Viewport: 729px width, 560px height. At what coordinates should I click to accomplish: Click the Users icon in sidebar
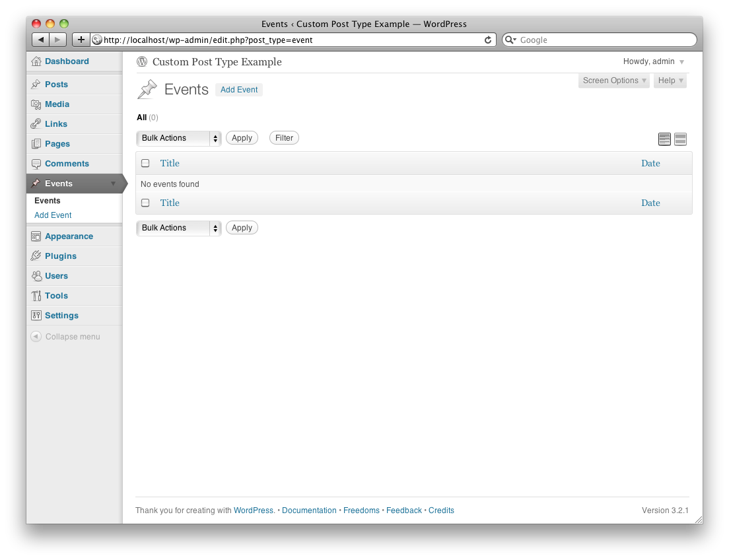36,276
